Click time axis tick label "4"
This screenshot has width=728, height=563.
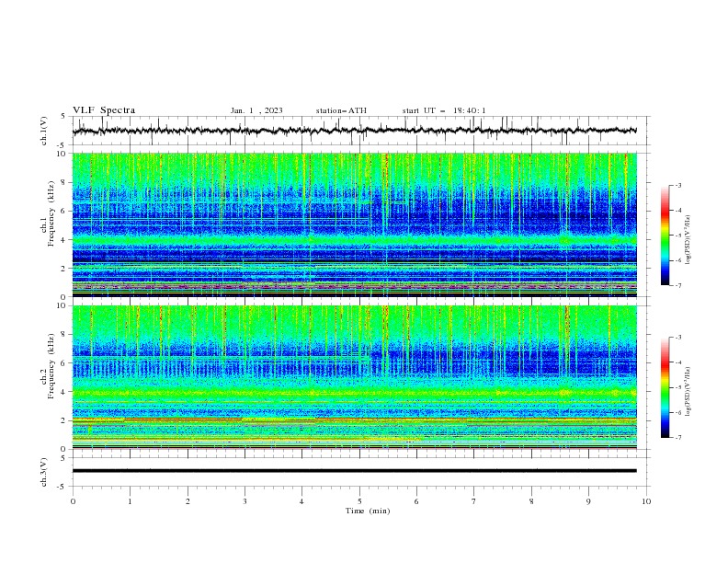tap(301, 501)
